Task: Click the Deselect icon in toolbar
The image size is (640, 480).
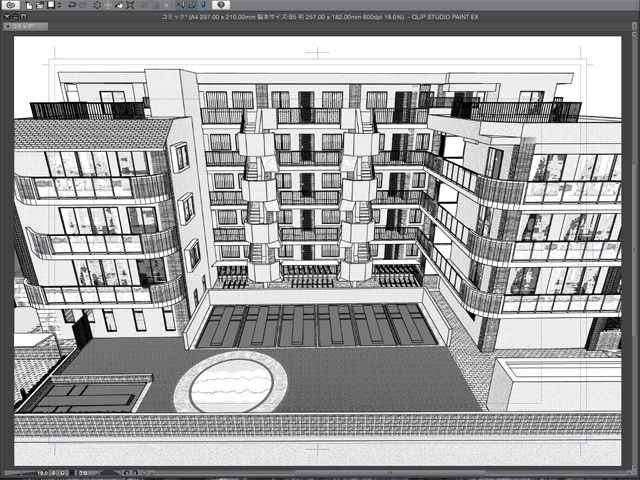Action: (x=145, y=5)
